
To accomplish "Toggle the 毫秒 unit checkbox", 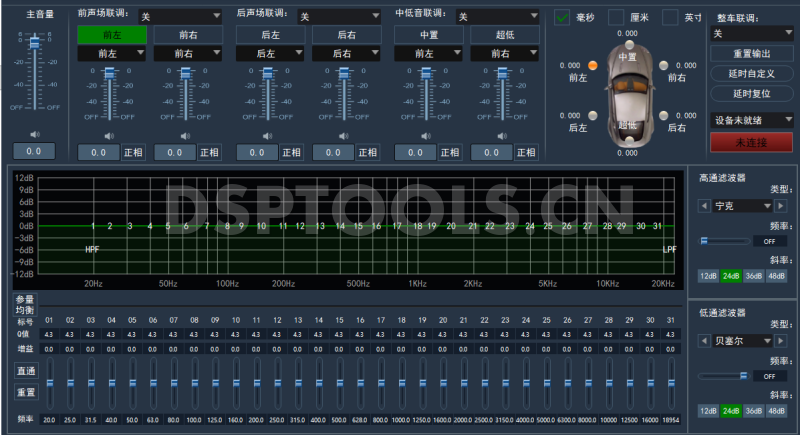I will [562, 17].
